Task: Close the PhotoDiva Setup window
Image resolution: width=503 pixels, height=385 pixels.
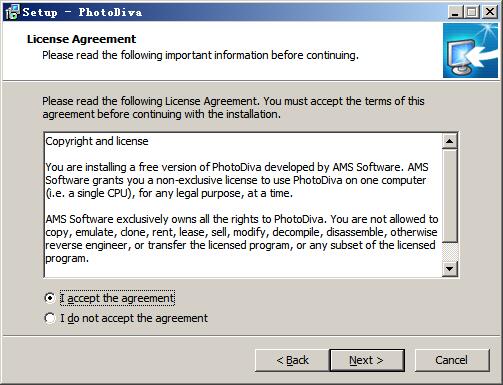Action: [490, 12]
